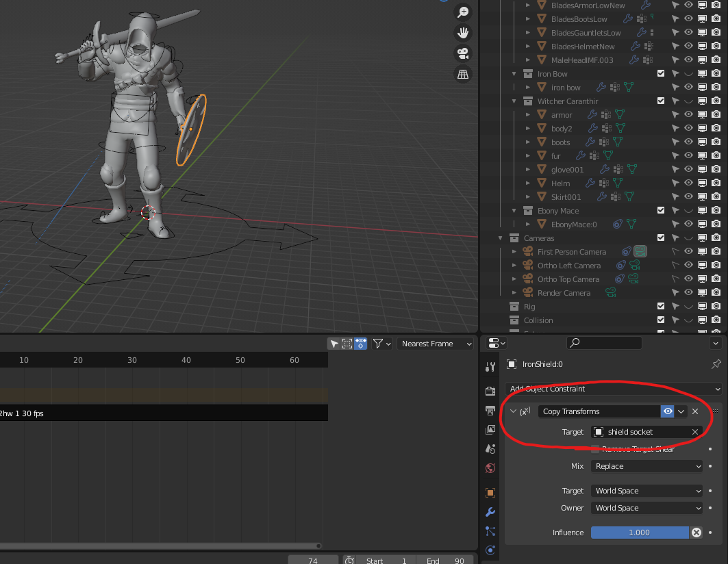
Task: Click the properties search field
Action: click(605, 343)
